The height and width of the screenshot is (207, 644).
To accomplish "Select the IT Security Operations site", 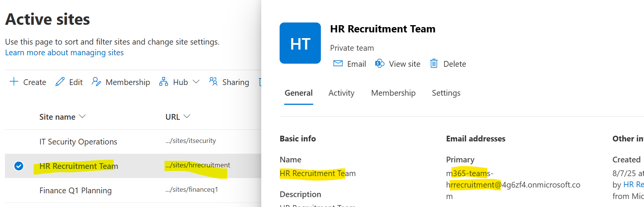I will 78,142.
